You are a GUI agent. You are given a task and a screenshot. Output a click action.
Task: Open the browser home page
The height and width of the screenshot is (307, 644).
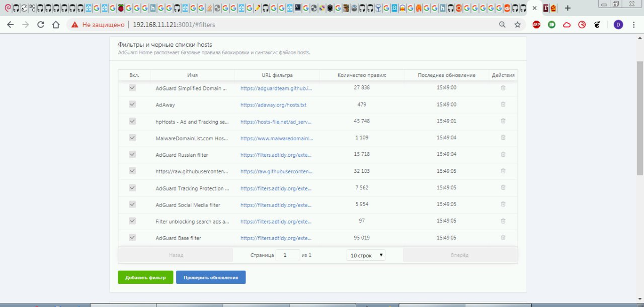(x=56, y=25)
